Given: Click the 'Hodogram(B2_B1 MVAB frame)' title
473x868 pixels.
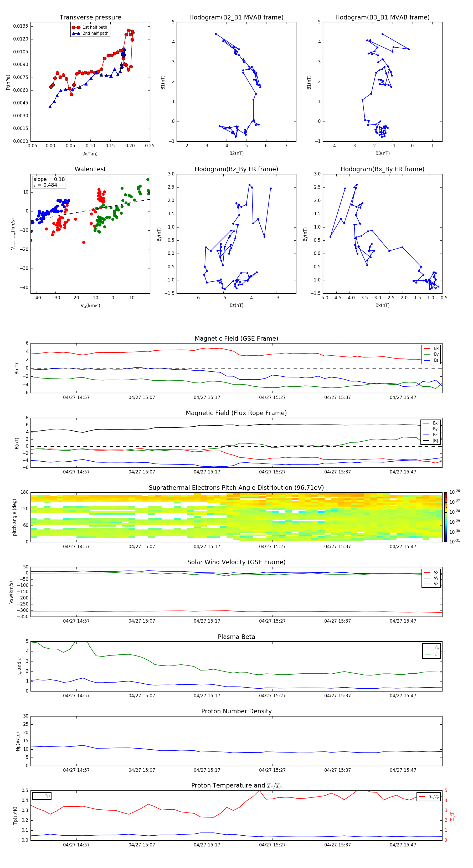Looking at the screenshot, I should click(x=236, y=18).
